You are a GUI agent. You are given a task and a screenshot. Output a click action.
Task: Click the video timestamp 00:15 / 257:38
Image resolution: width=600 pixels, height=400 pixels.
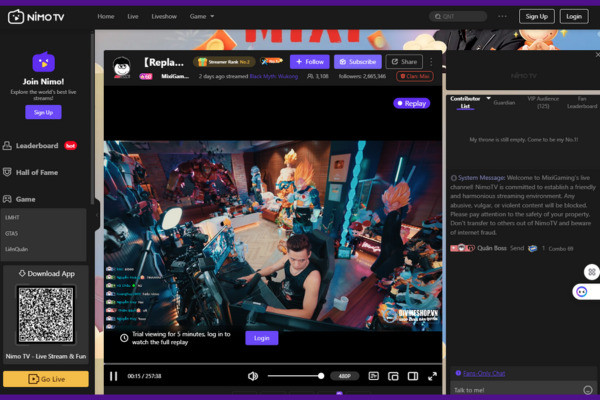(x=144, y=376)
